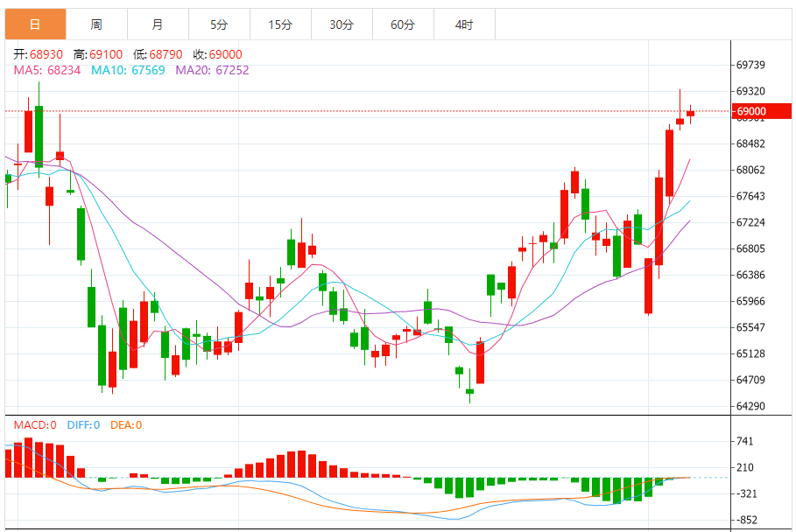Viewport: 796px width, 532px height.
Task: Open the 15分 interval tab
Action: point(281,24)
